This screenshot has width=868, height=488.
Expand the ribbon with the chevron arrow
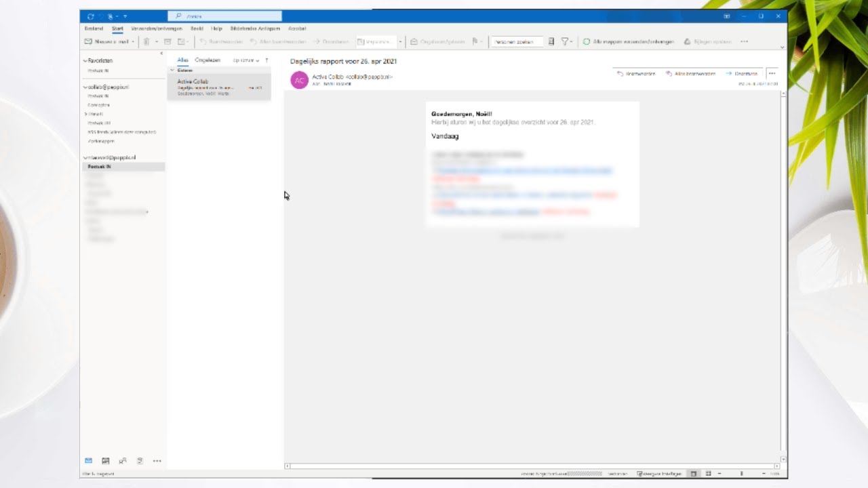point(782,47)
